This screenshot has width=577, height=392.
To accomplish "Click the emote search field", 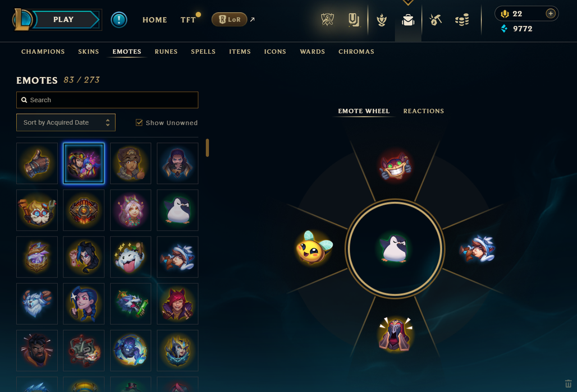I will coord(107,100).
